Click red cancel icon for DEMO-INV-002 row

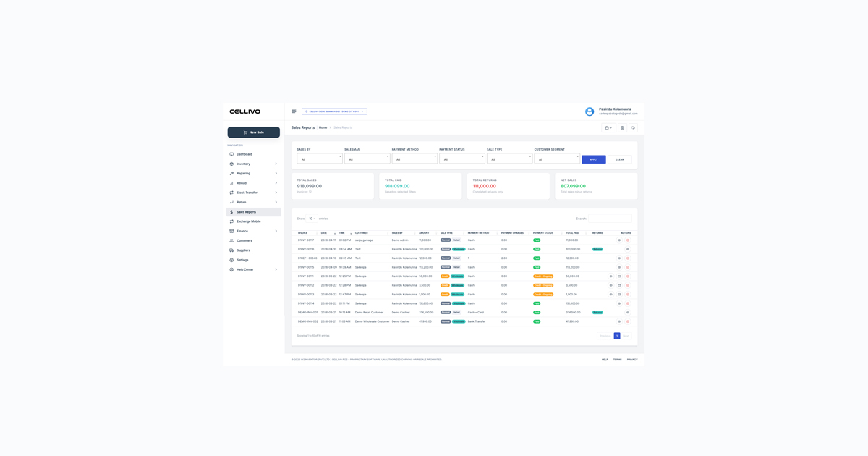(x=628, y=321)
